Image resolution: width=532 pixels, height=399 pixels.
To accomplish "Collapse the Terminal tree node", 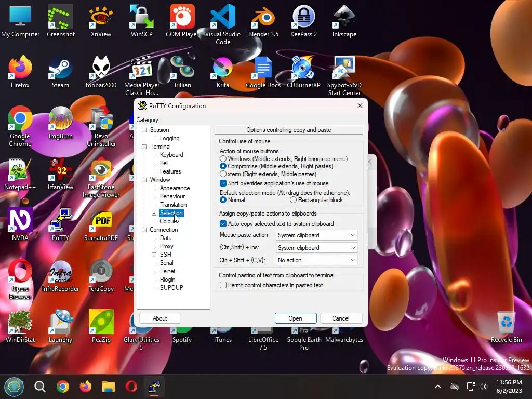I will (x=144, y=147).
